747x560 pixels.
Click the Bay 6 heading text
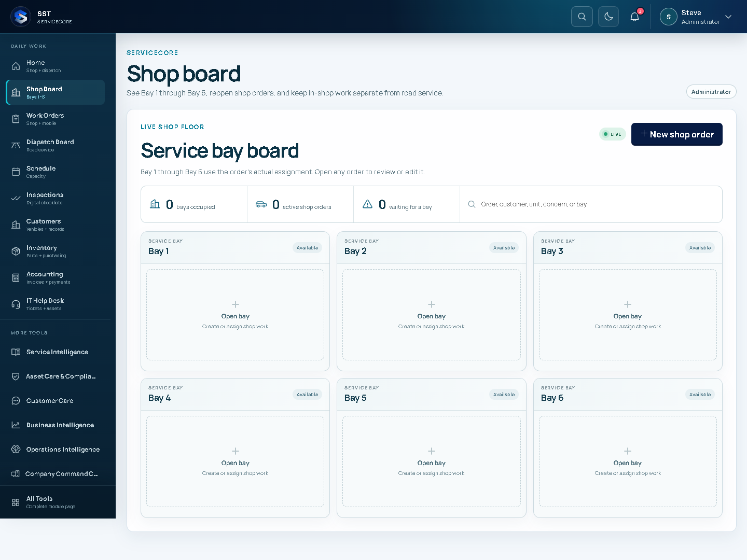(552, 398)
